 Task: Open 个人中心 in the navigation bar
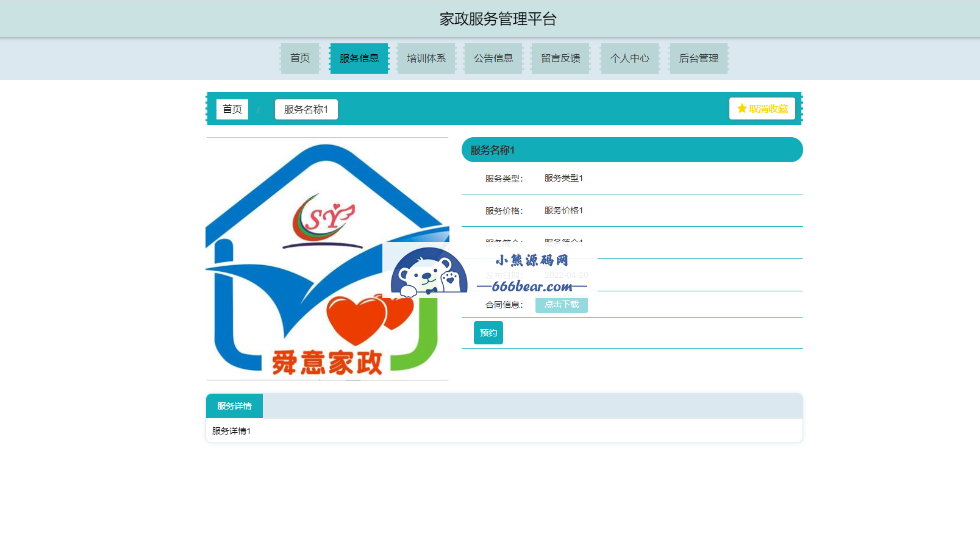630,59
